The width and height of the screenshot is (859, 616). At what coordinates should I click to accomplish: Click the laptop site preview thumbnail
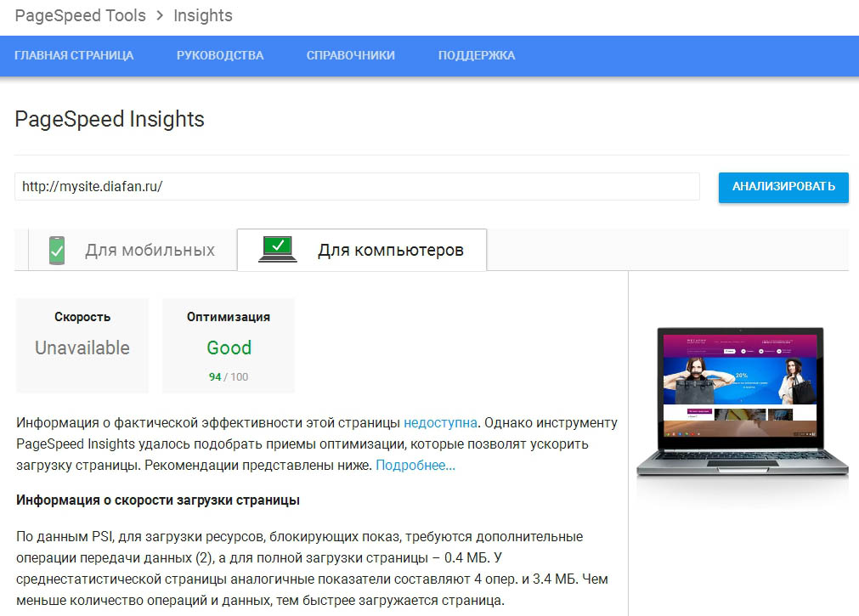point(743,402)
